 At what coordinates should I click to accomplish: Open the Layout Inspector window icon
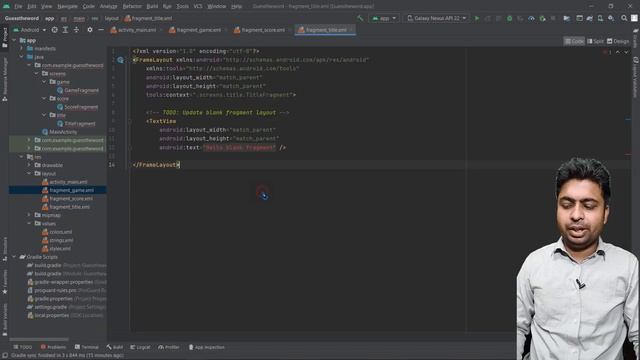point(579,18)
